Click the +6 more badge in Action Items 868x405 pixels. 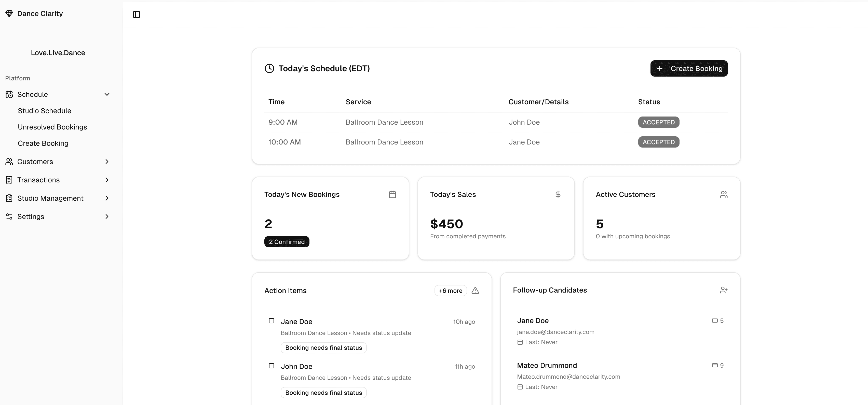pos(451,291)
